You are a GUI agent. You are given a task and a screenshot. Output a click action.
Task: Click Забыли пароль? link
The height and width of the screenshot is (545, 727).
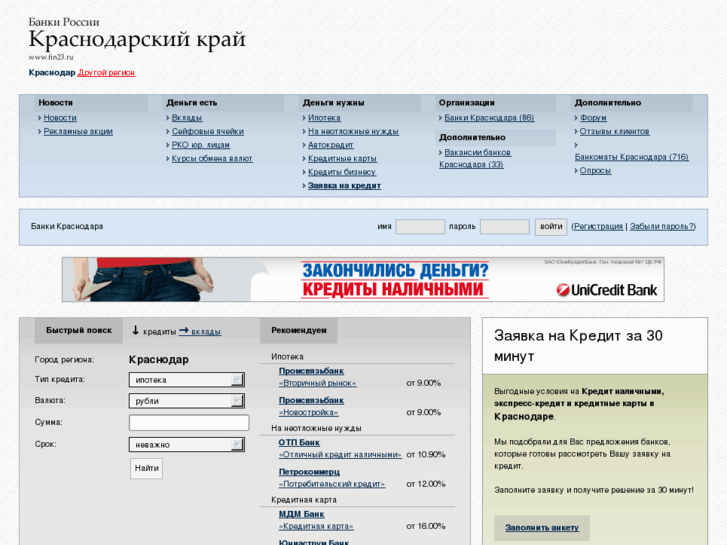(x=662, y=226)
